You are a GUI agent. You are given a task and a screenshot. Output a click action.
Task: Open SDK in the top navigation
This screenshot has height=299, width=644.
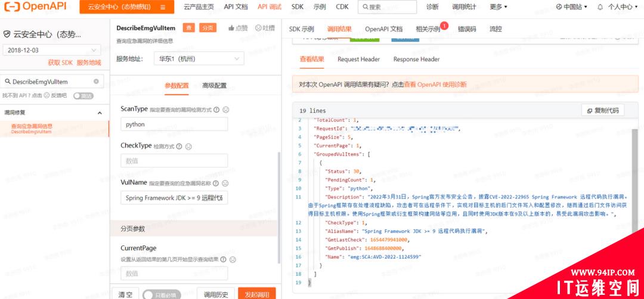click(298, 7)
